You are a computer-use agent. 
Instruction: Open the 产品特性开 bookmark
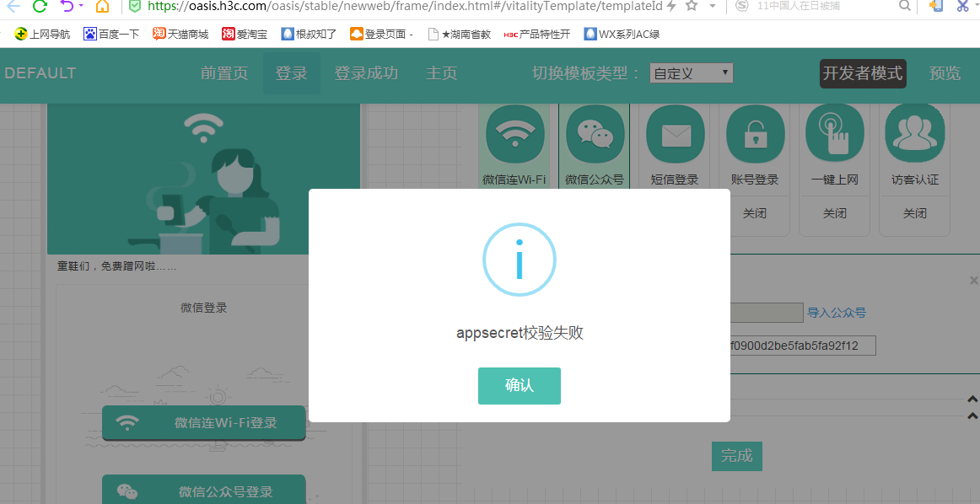tap(537, 34)
